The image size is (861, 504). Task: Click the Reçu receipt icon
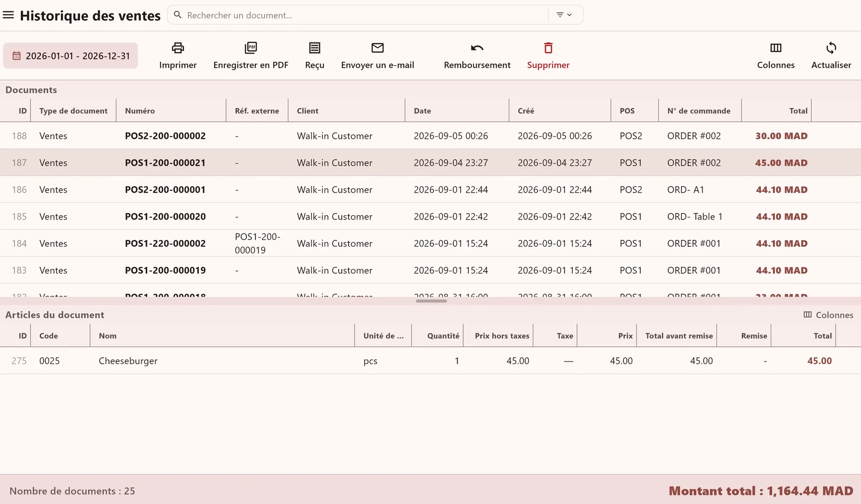point(315,48)
